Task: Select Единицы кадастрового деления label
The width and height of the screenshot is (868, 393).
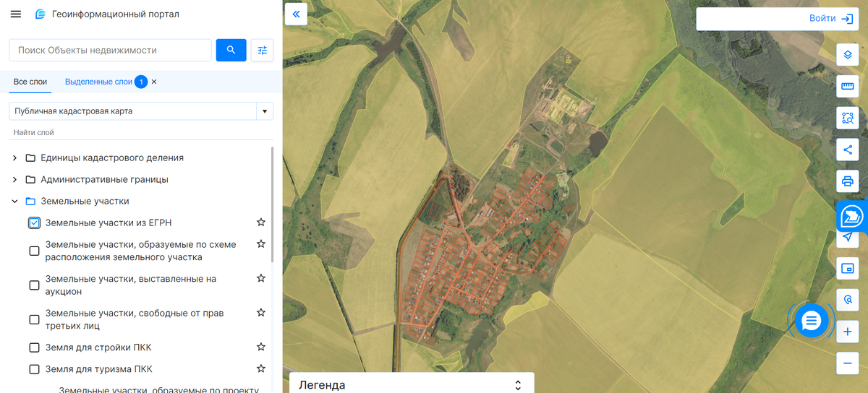Action: point(112,157)
